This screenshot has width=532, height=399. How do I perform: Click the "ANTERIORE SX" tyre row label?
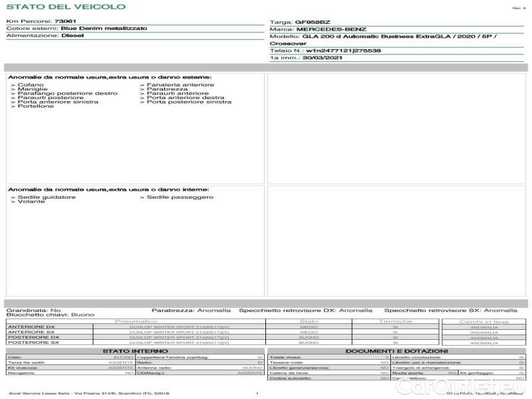31,332
